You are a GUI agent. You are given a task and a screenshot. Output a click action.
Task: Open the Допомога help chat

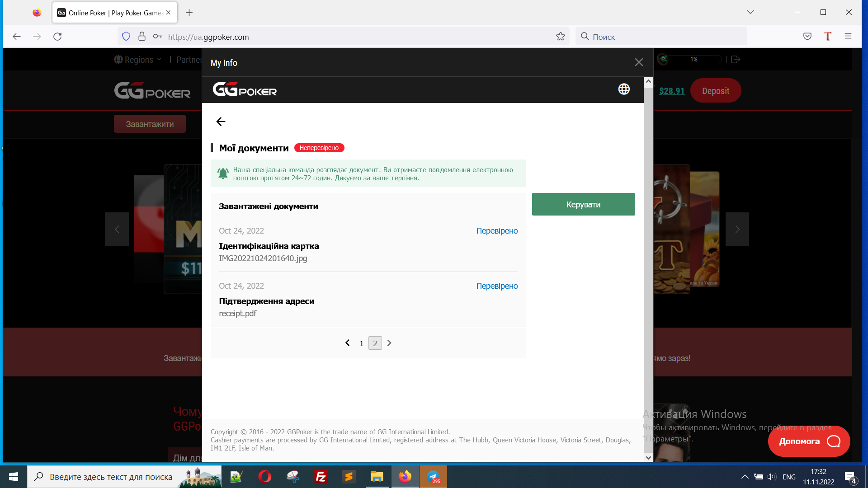coord(809,441)
